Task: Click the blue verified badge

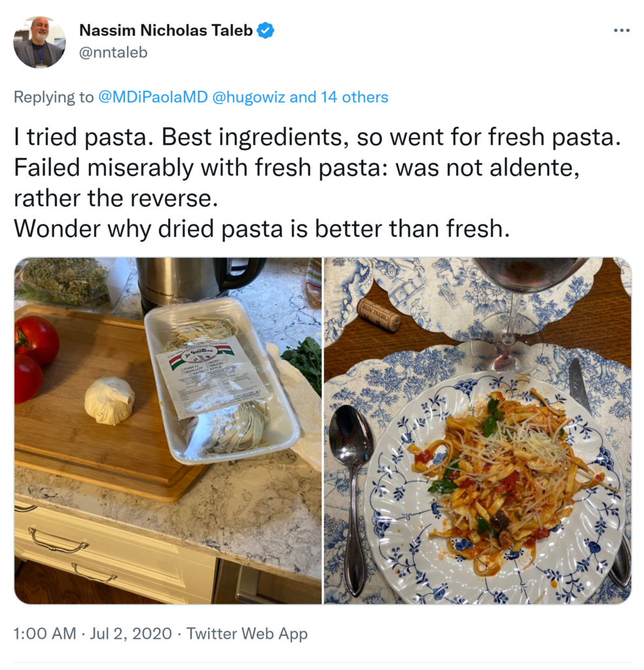Action: tap(265, 30)
